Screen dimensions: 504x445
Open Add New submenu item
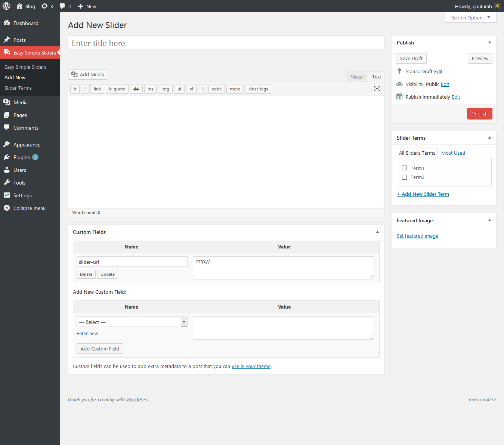click(15, 77)
